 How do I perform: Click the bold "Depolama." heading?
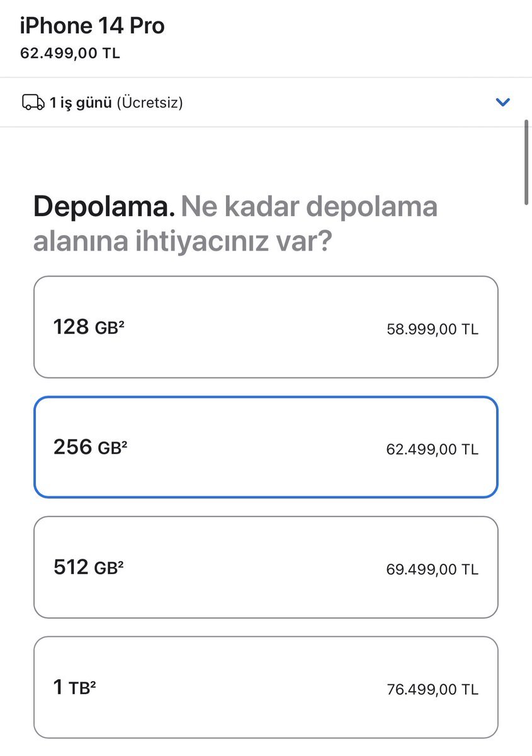point(104,207)
